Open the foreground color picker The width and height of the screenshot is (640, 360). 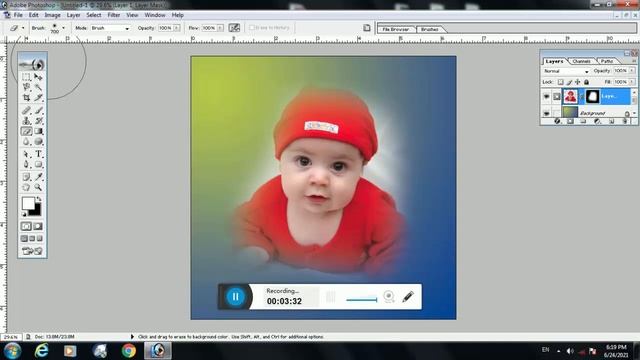28,203
